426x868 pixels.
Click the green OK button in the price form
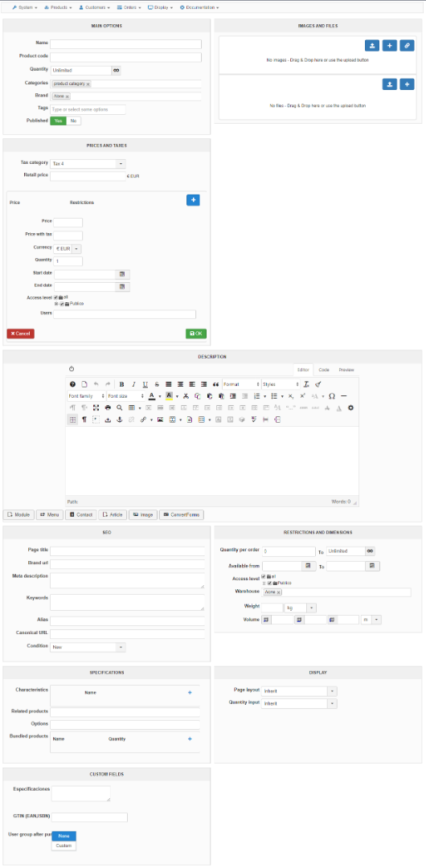pyautogui.click(x=196, y=334)
